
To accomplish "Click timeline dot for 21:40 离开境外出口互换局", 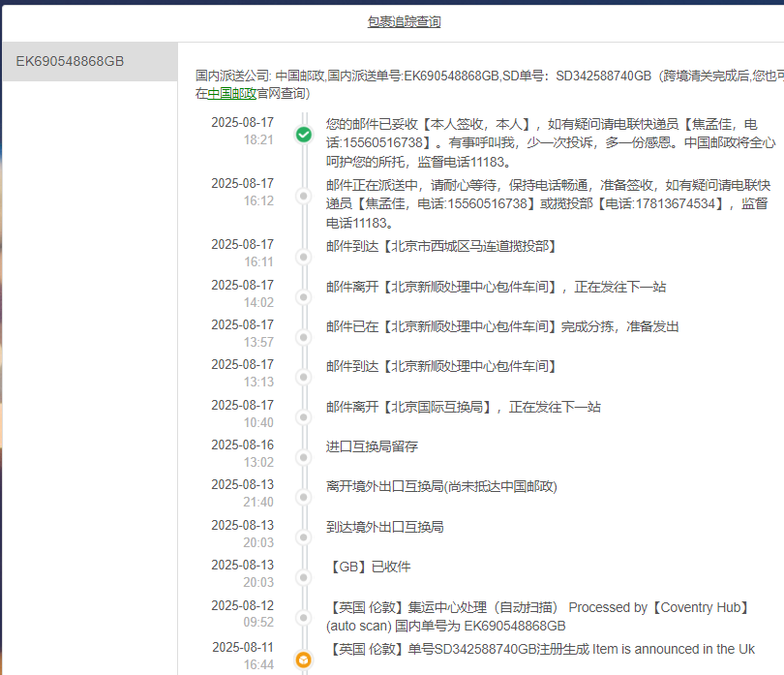I will coord(304,497).
